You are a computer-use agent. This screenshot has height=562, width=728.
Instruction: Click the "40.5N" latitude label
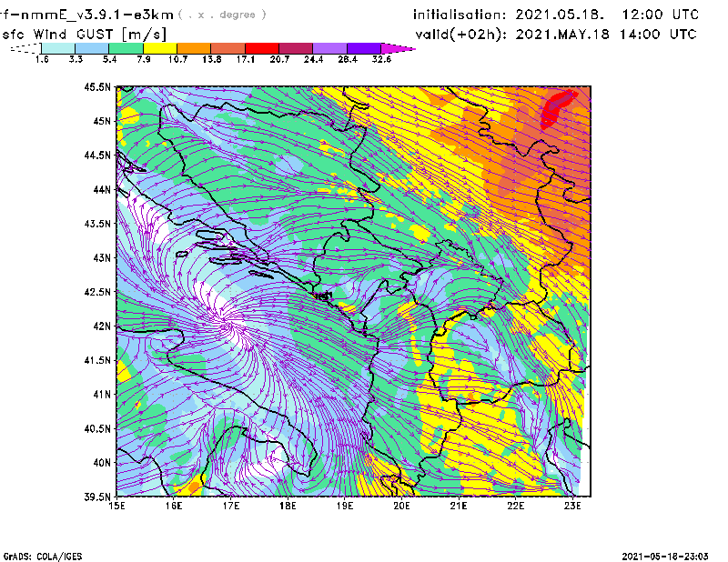pos(97,429)
